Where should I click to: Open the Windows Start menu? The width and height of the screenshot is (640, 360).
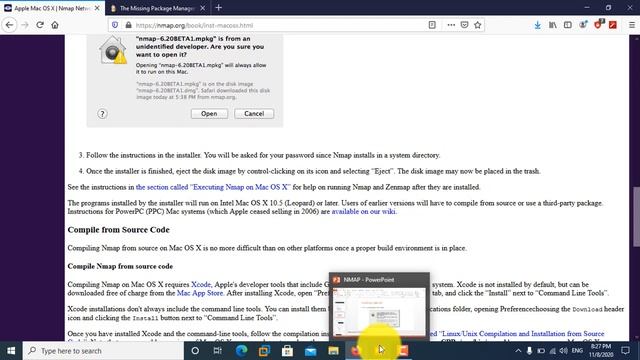[11, 351]
